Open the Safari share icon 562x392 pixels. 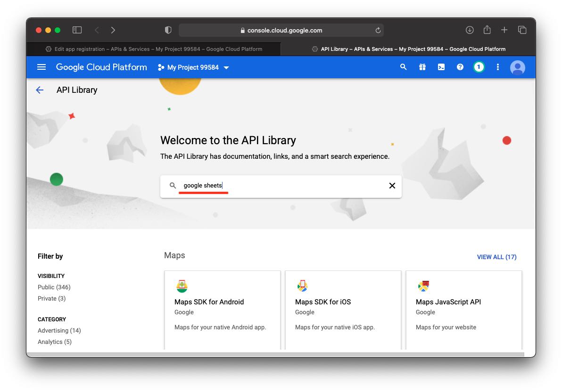(487, 30)
